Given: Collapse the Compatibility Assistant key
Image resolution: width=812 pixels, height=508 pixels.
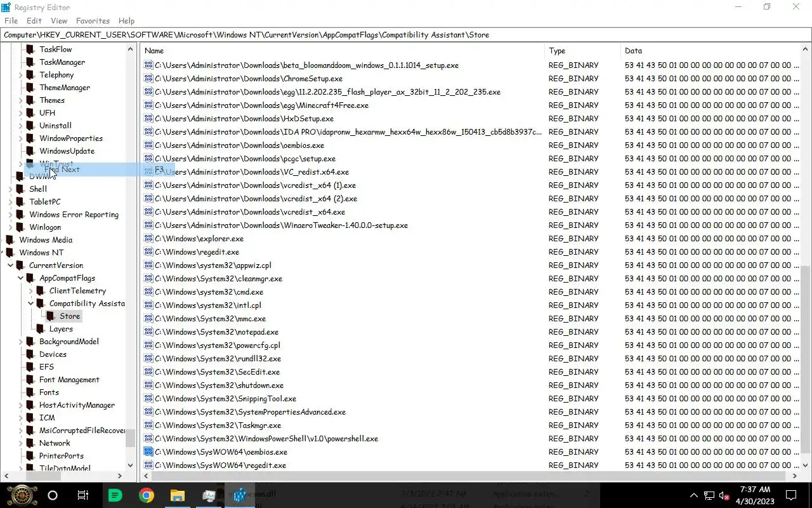Looking at the screenshot, I should 30,304.
